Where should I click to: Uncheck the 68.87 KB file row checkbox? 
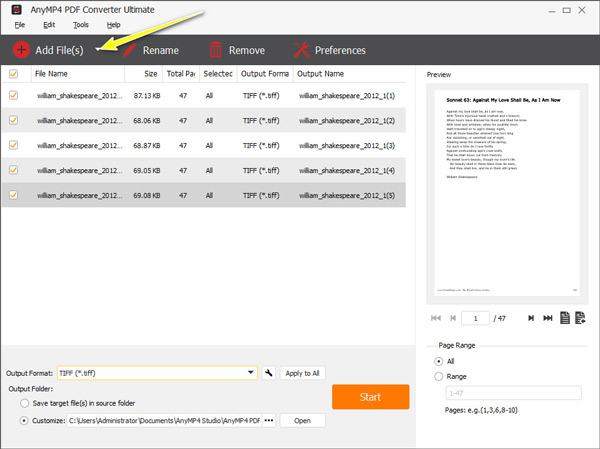pos(13,145)
